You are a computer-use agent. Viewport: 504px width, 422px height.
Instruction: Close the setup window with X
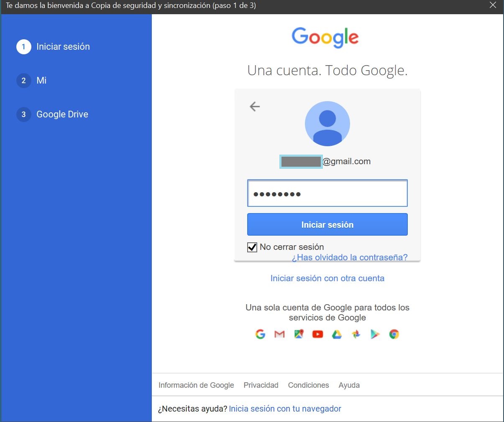click(493, 5)
